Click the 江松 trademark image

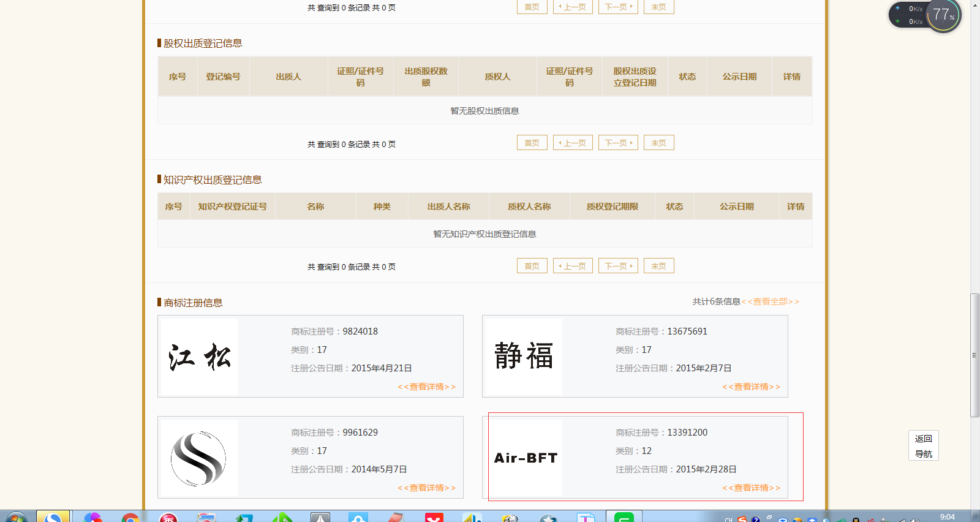click(199, 357)
